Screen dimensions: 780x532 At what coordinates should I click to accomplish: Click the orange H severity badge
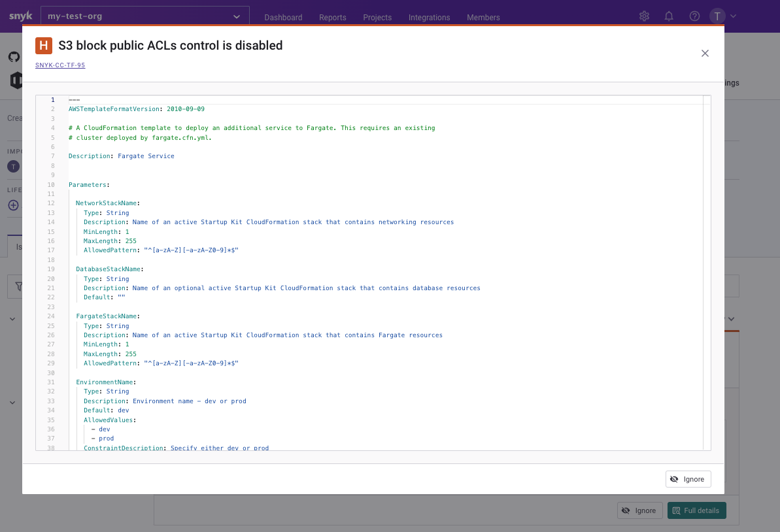[43, 46]
